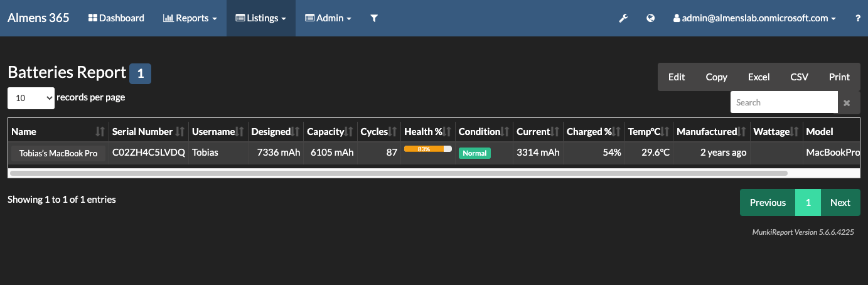This screenshot has height=285, width=868.
Task: Open the admin account dropdown
Action: coord(754,18)
